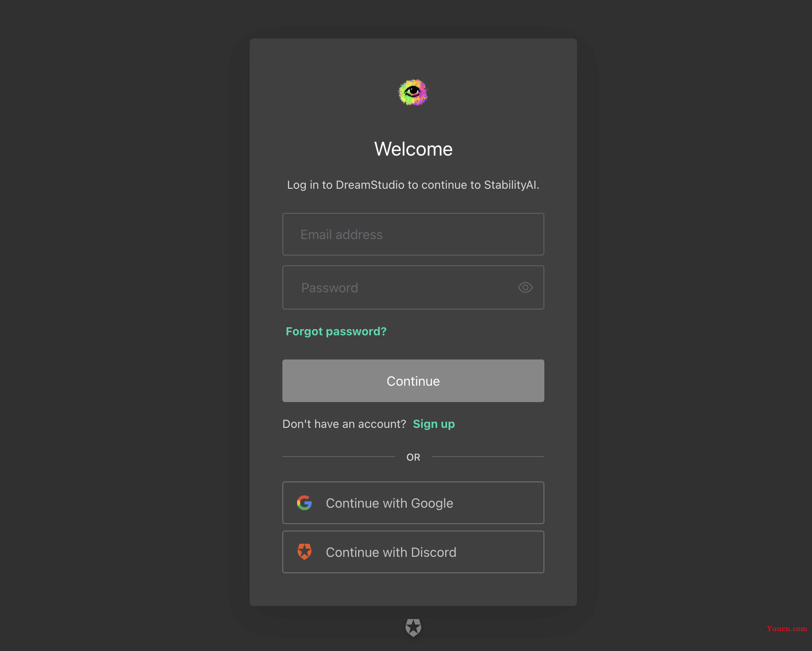This screenshot has width=812, height=651.
Task: Click the Google 'G' icon button
Action: (304, 502)
